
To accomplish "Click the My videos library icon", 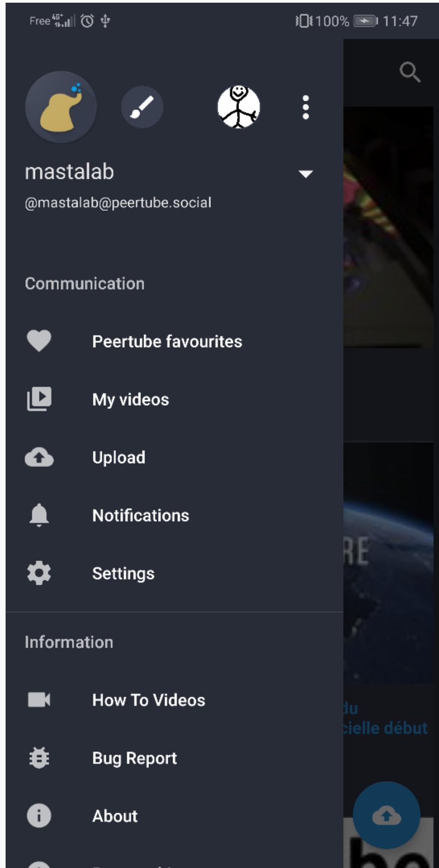I will click(39, 399).
